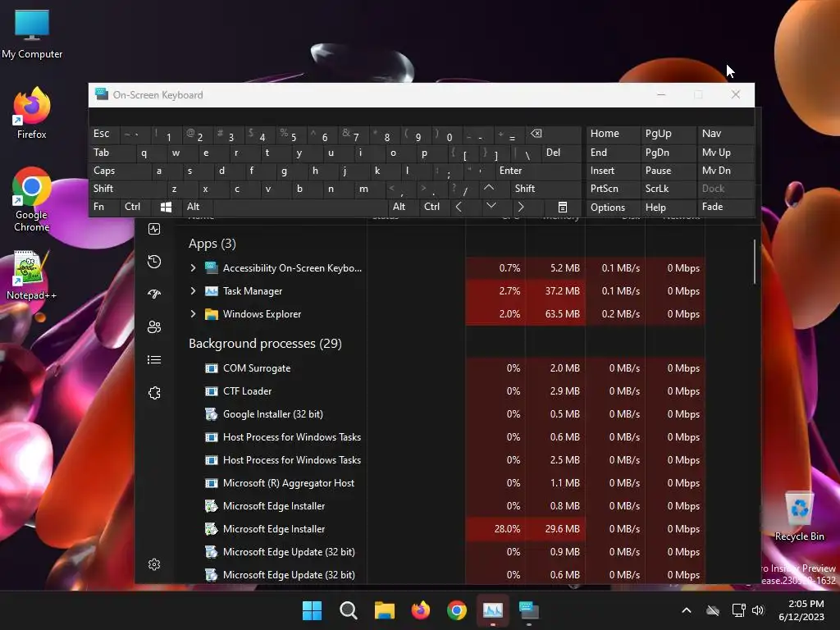The height and width of the screenshot is (630, 840).
Task: Toggle right Alt key on keyboard
Action: [404, 207]
